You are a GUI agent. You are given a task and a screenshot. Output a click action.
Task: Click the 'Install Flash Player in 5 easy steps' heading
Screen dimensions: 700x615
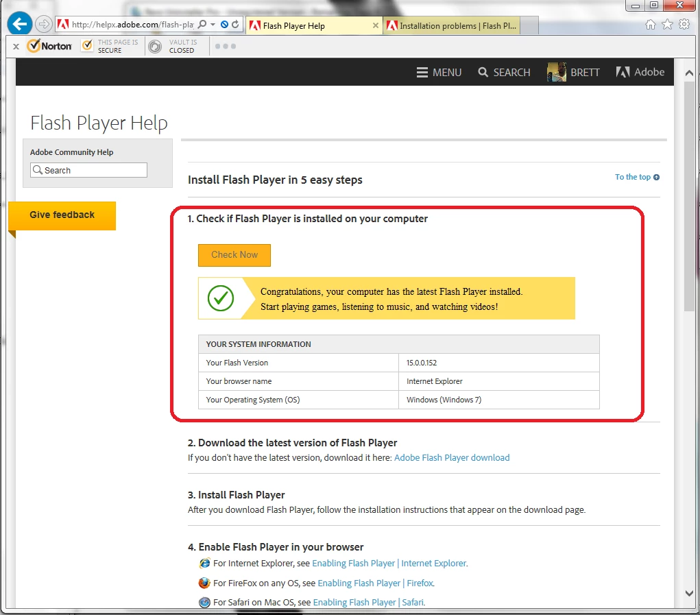point(275,180)
